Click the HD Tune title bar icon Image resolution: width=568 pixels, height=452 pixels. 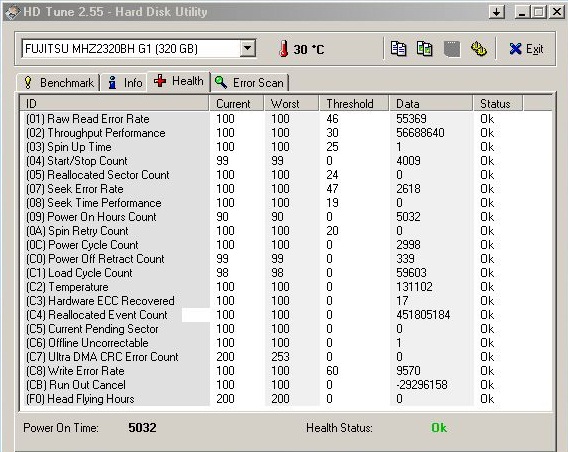point(12,12)
